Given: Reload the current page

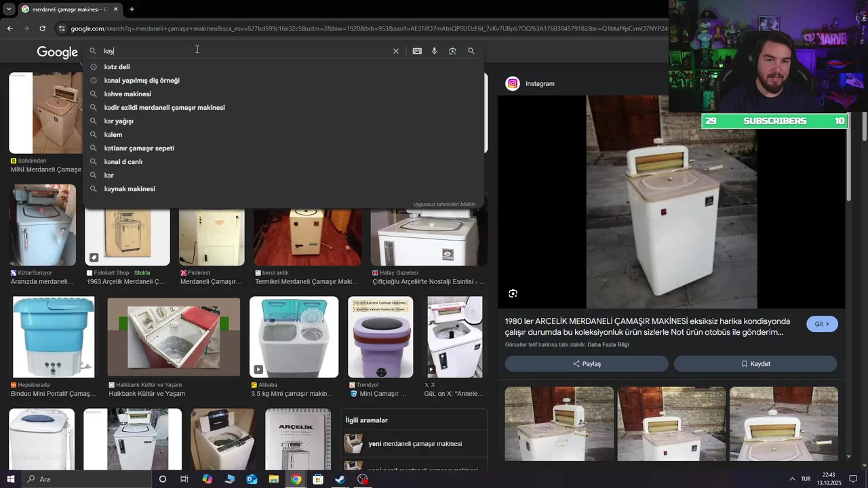Looking at the screenshot, I should click(x=42, y=28).
